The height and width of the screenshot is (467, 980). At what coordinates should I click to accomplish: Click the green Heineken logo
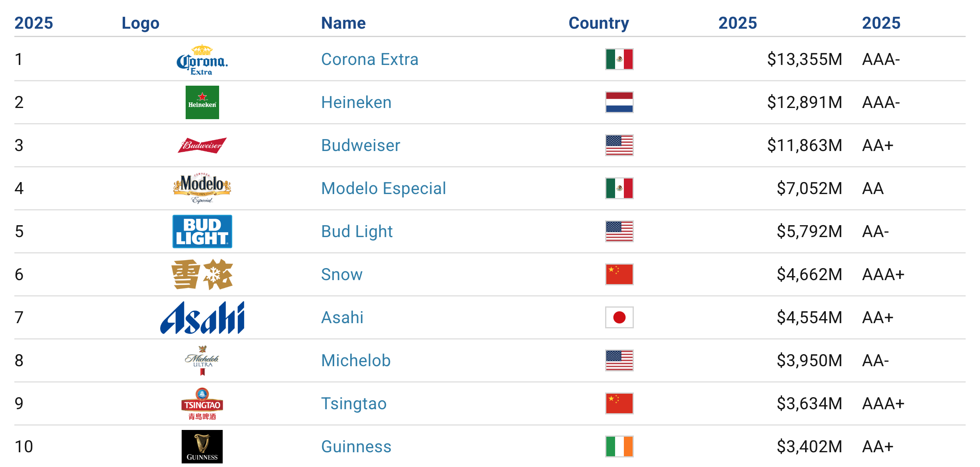coord(202,102)
